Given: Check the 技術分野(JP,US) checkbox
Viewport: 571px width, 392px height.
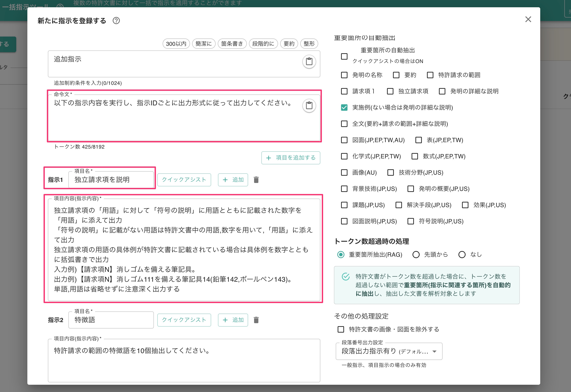Looking at the screenshot, I should tap(390, 172).
